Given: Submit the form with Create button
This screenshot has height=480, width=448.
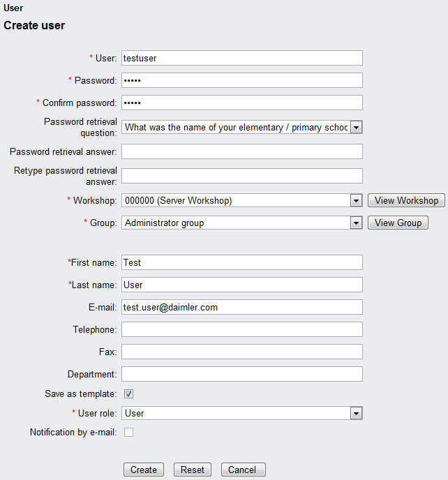Looking at the screenshot, I should [144, 470].
